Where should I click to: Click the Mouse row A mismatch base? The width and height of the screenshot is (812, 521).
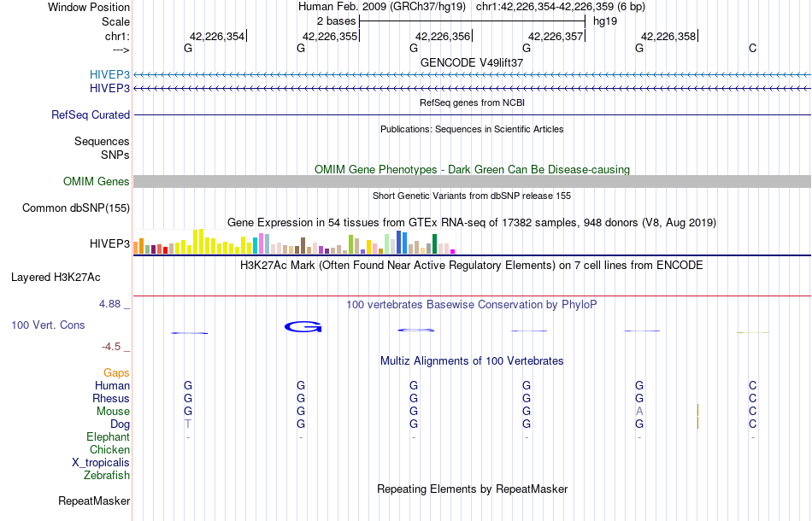tap(639, 412)
